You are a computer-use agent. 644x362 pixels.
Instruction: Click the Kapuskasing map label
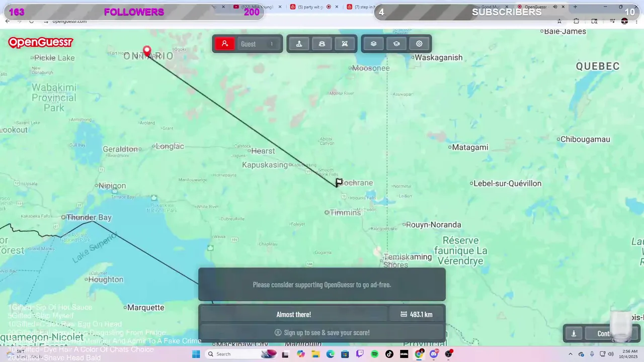coord(265,165)
